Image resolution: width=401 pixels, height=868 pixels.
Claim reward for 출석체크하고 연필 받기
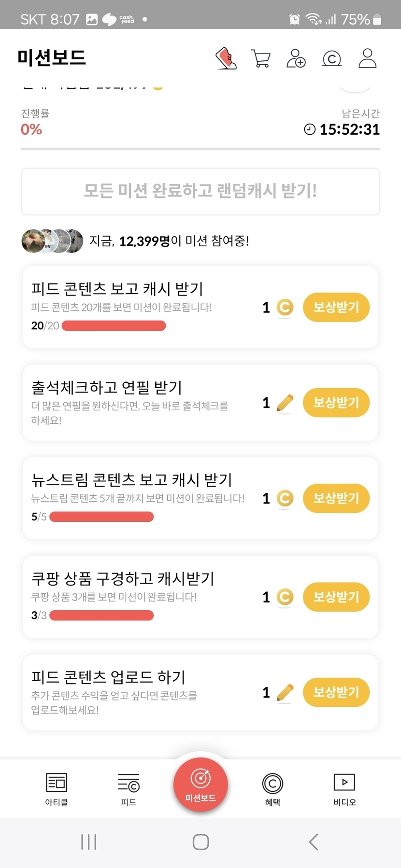click(336, 403)
